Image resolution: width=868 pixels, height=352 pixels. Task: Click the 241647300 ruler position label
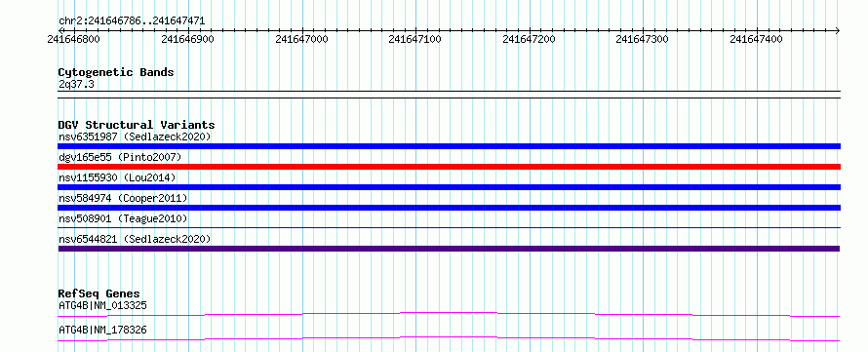pyautogui.click(x=643, y=39)
